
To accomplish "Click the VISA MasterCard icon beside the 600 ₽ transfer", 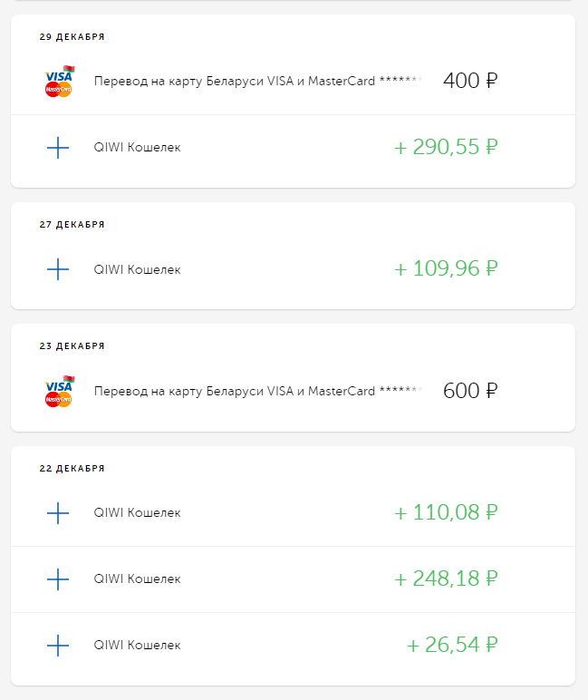I will coord(58,392).
